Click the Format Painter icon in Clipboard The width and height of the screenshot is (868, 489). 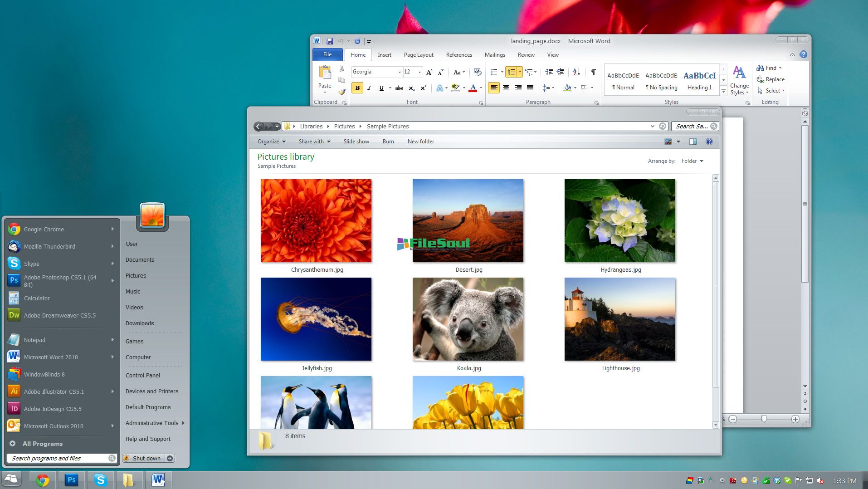(x=341, y=92)
